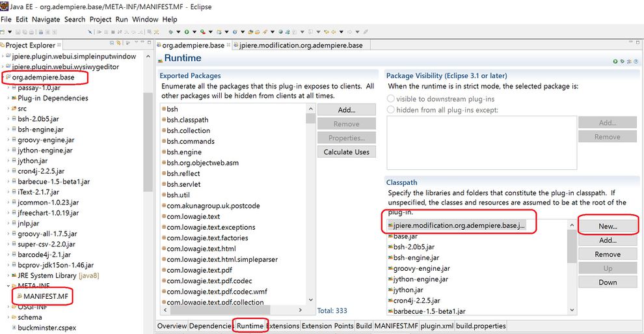Select bsh.classpath in Exported Packages list
This screenshot has height=334, width=644.
(187, 120)
